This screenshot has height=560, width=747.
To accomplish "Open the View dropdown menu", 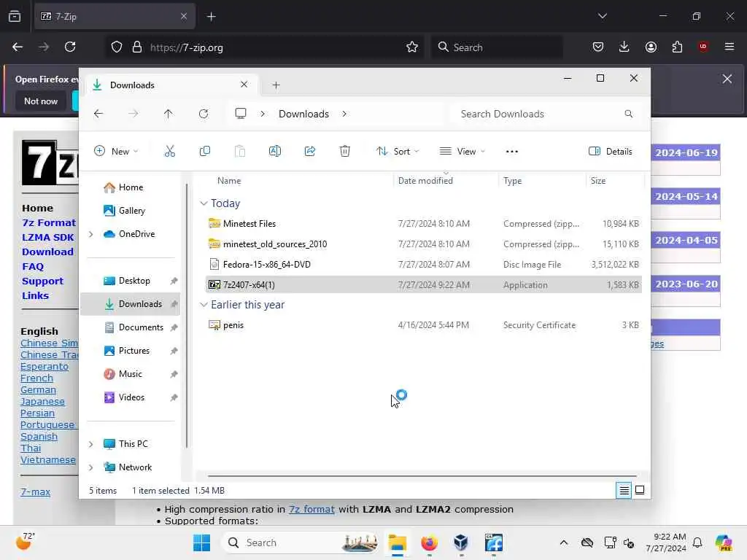I will pyautogui.click(x=462, y=152).
